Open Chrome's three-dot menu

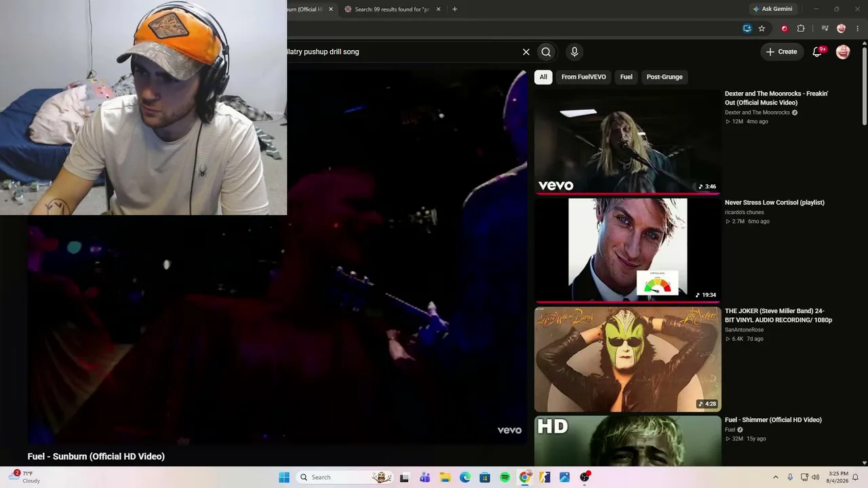858,28
